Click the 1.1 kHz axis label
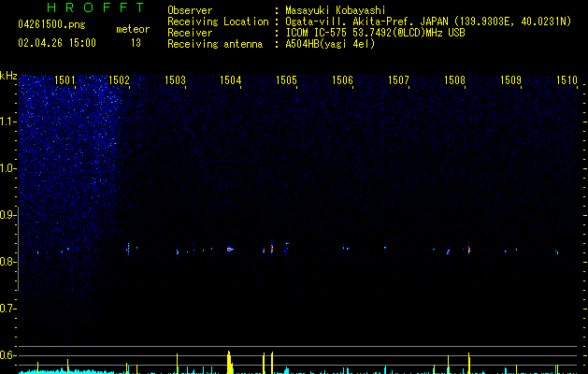This screenshot has height=374, width=588. [x=7, y=122]
